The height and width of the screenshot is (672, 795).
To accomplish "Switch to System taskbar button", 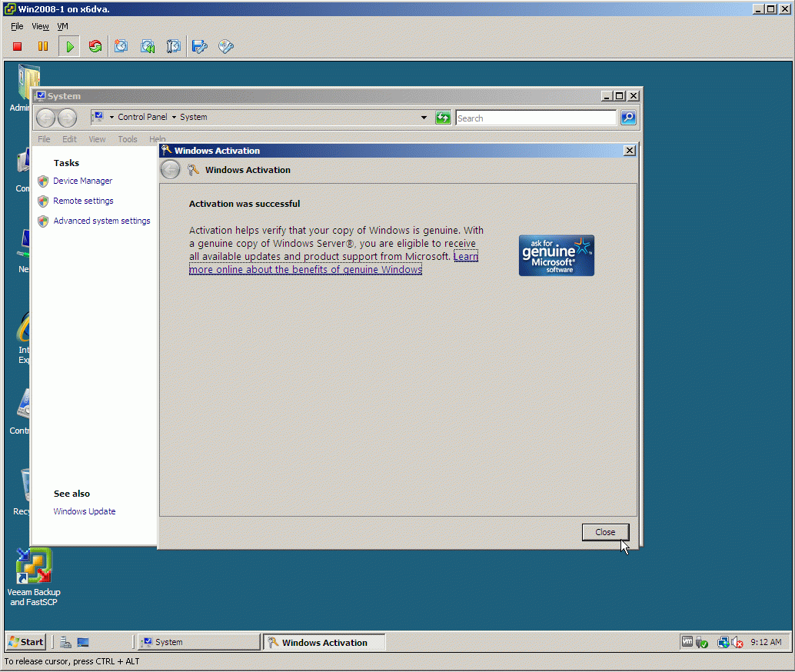I will click(x=198, y=642).
